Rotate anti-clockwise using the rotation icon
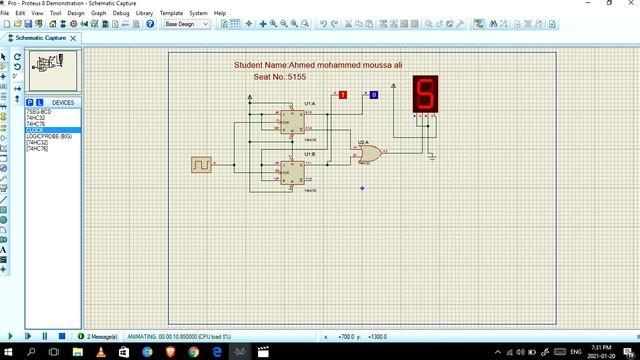 [x=17, y=67]
